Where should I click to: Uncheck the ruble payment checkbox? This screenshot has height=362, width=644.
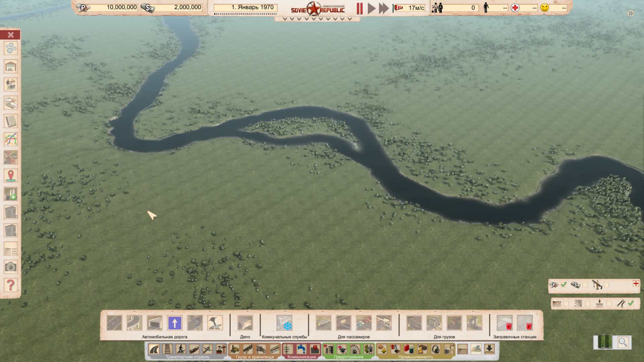click(564, 285)
